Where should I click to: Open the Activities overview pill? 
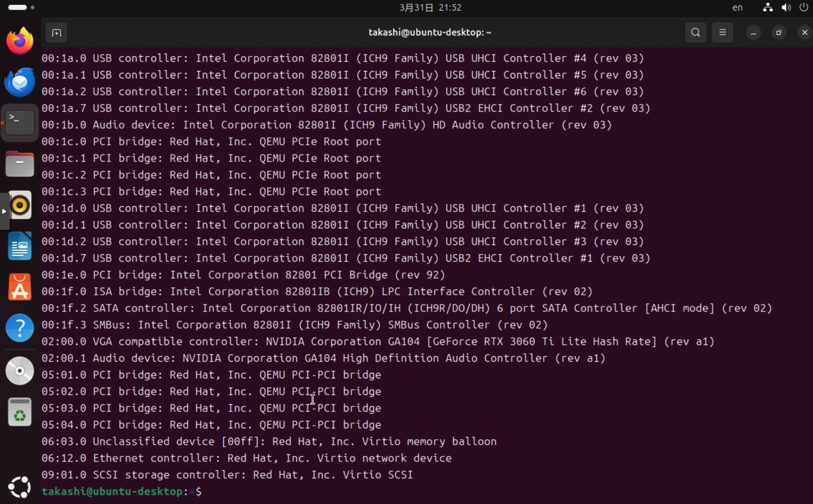[x=21, y=7]
